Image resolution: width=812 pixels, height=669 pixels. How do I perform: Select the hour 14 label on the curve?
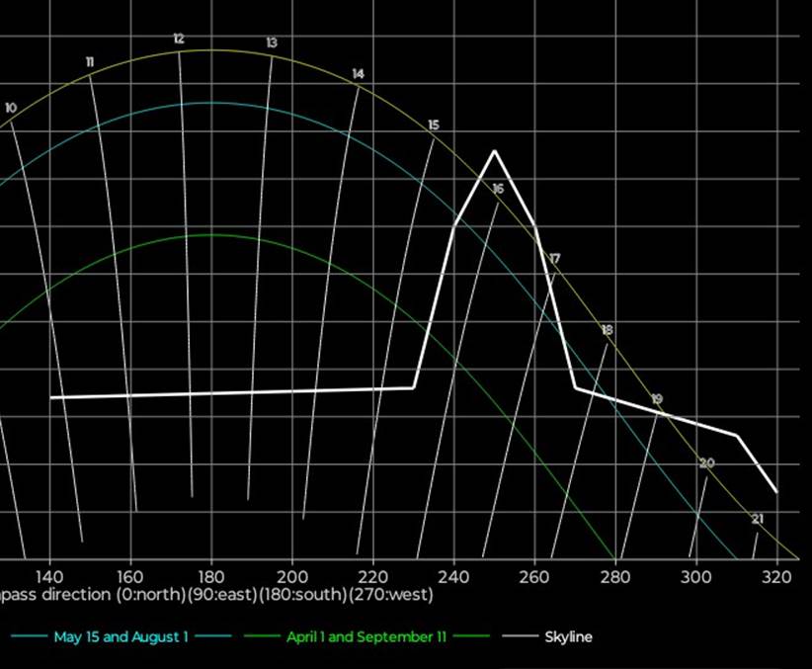[358, 74]
